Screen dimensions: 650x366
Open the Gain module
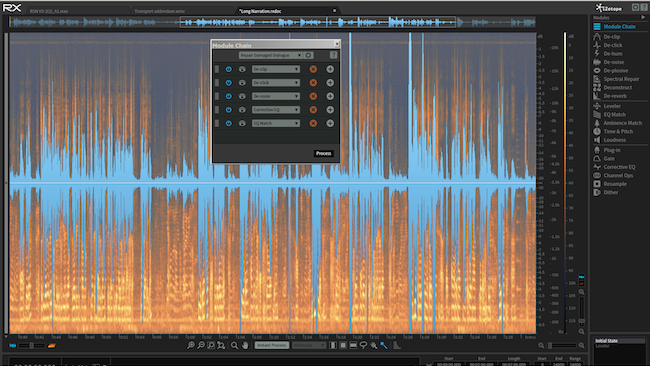pyautogui.click(x=604, y=158)
